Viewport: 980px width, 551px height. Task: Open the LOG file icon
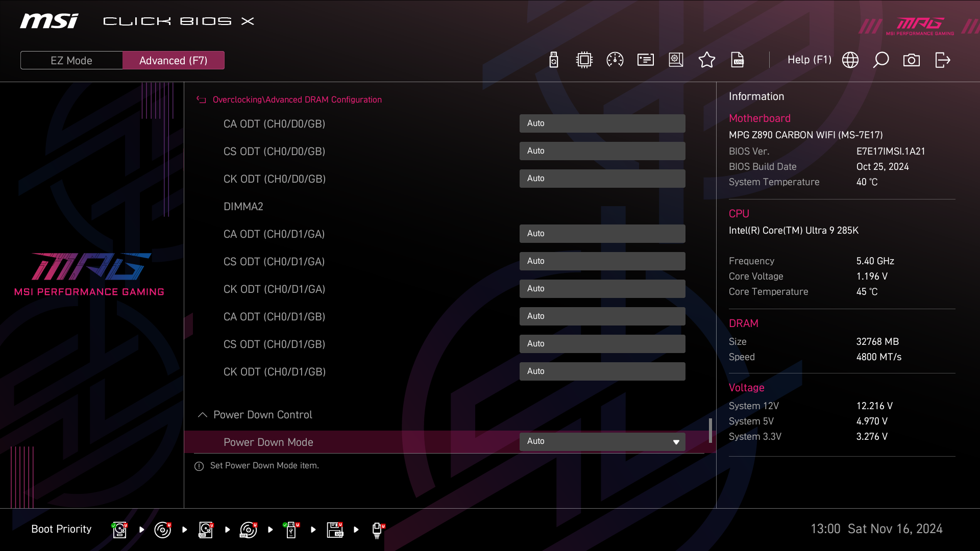point(738,60)
